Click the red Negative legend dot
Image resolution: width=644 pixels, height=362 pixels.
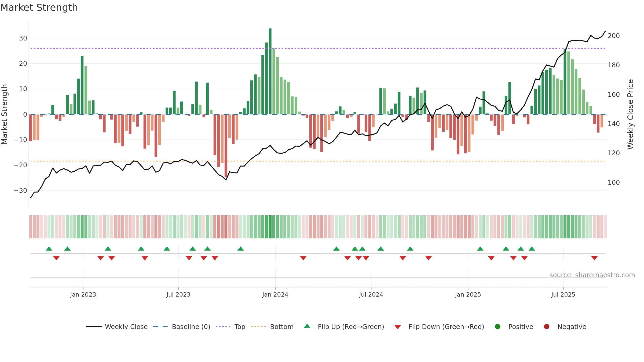(x=547, y=327)
